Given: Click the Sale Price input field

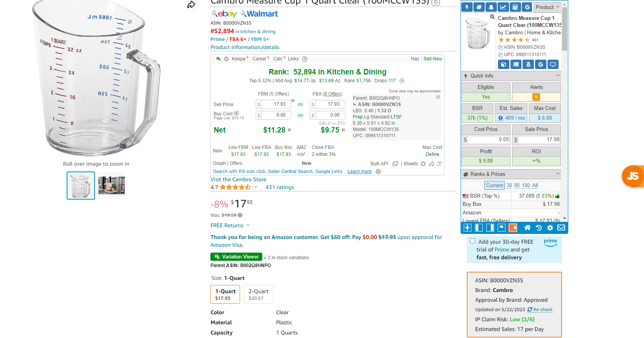Looking at the screenshot, I should pos(539,140).
